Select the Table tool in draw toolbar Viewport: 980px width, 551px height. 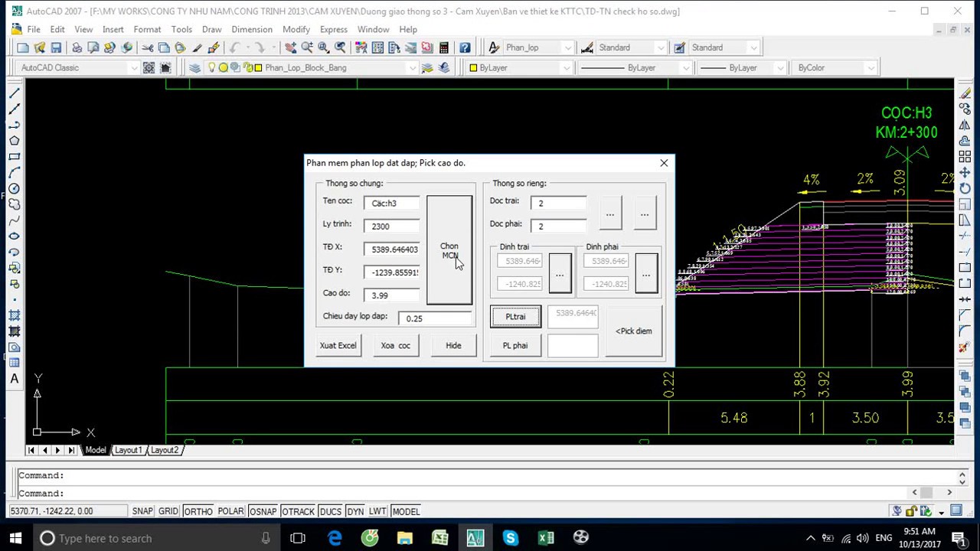click(x=14, y=363)
